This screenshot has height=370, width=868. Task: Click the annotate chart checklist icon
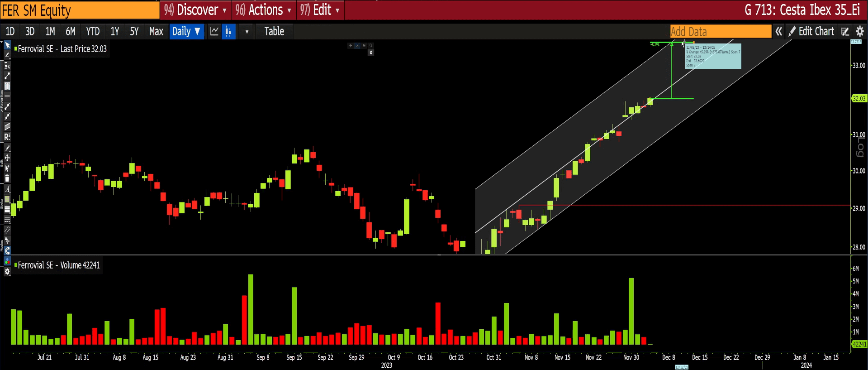tap(845, 31)
